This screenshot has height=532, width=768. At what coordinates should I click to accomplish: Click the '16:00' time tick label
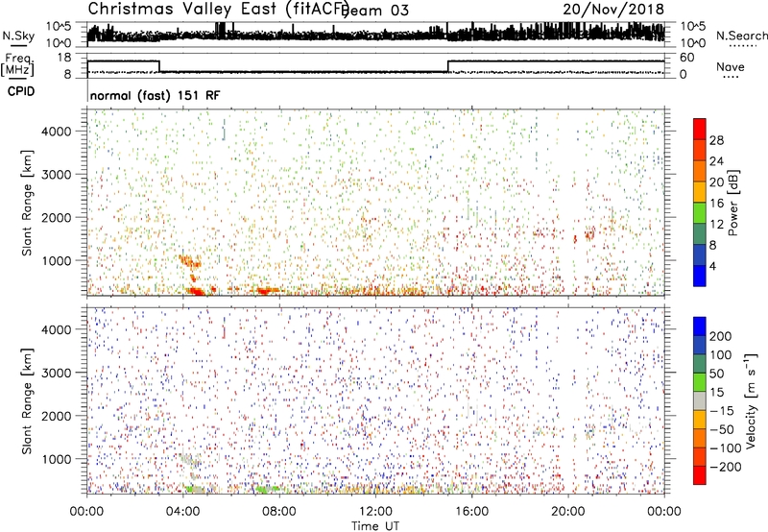coord(471,512)
